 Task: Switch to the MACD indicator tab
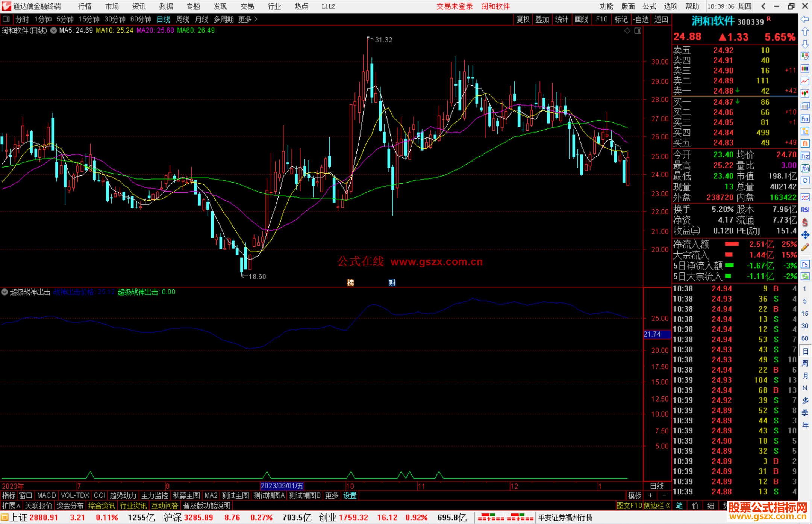(47, 495)
